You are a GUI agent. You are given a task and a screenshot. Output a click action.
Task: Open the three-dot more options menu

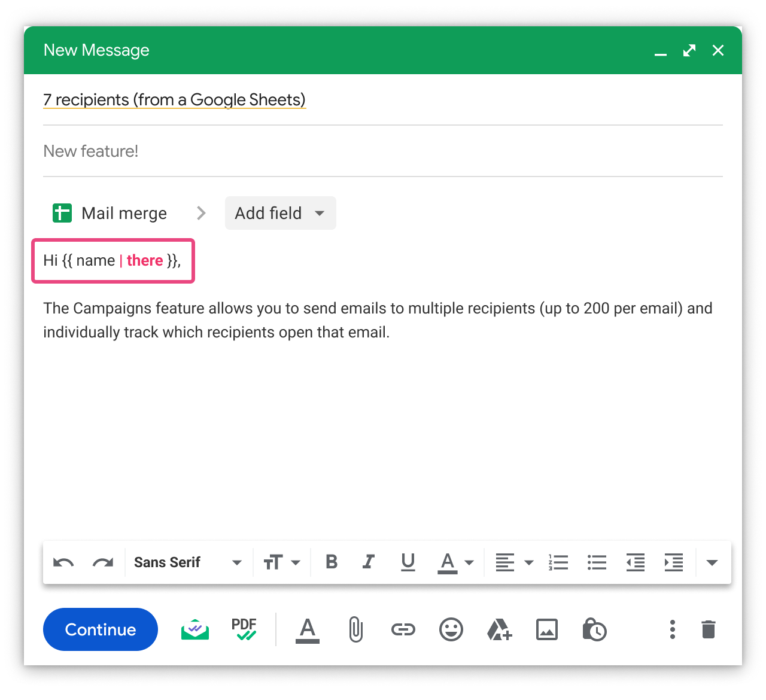[x=673, y=629]
